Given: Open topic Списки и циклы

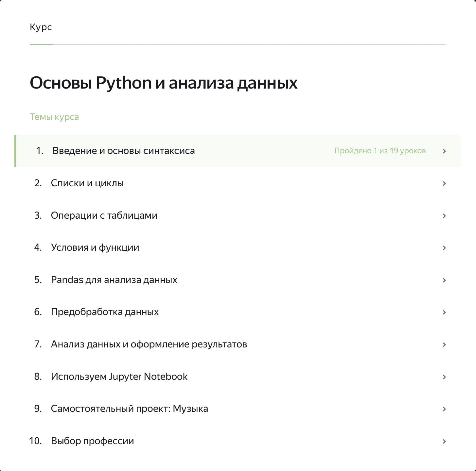Looking at the screenshot, I should [x=238, y=183].
